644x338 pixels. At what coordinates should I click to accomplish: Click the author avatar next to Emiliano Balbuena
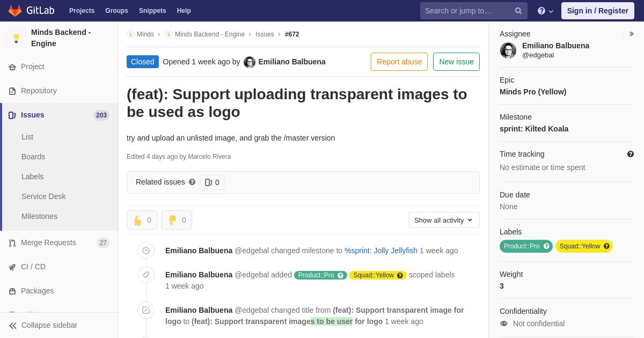[x=250, y=62]
